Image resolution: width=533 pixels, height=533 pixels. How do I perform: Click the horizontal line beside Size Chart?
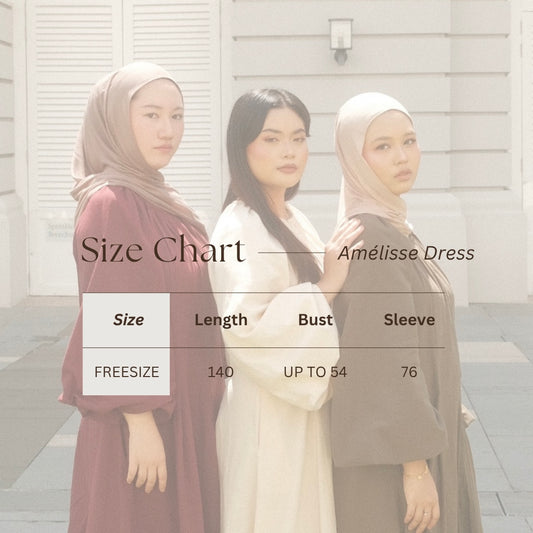[x=292, y=253]
